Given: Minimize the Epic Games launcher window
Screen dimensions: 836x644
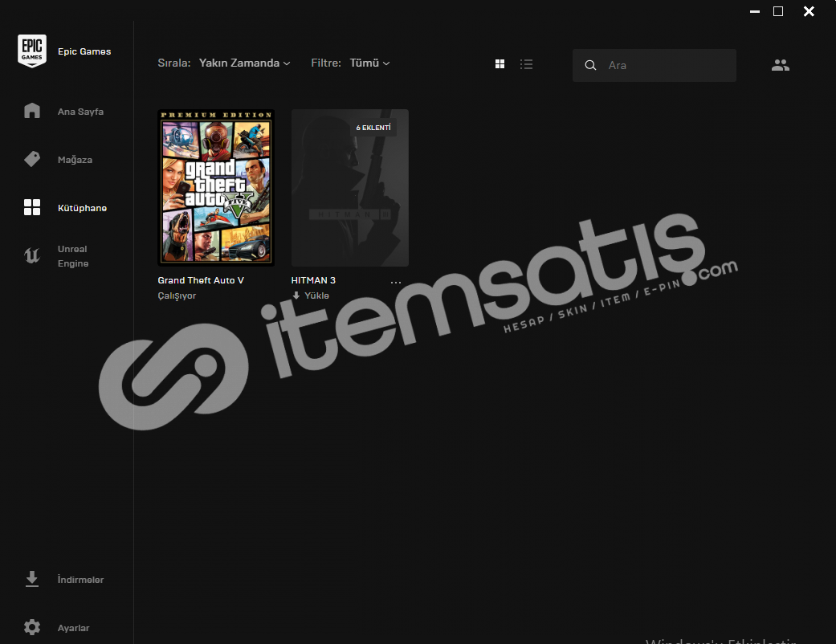Looking at the screenshot, I should click(x=754, y=11).
